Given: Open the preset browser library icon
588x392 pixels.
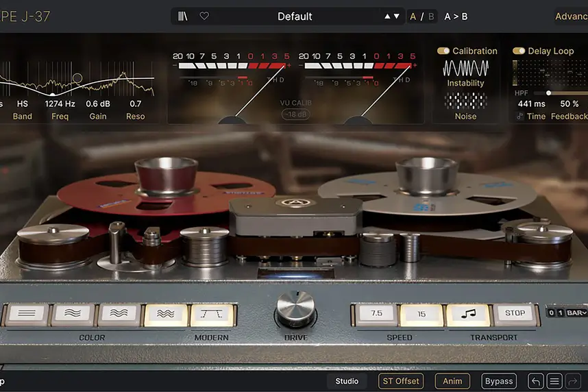Looking at the screenshot, I should pos(182,16).
